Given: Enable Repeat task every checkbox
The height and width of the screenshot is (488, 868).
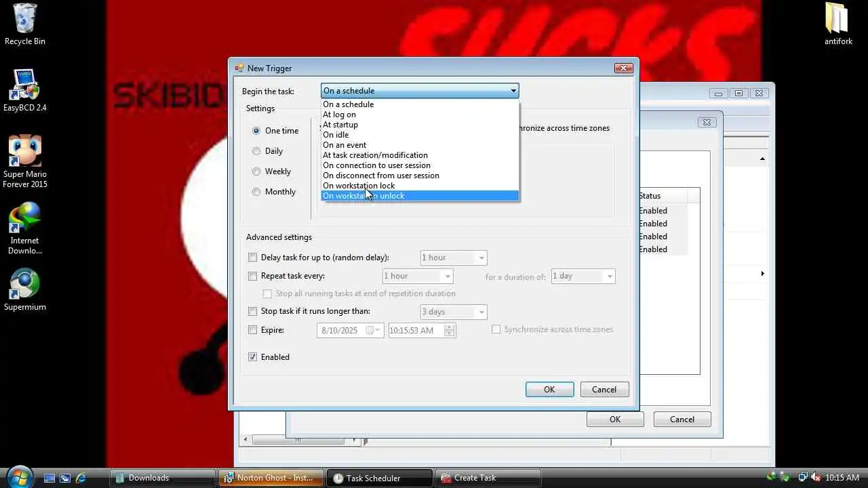Looking at the screenshot, I should coord(253,276).
